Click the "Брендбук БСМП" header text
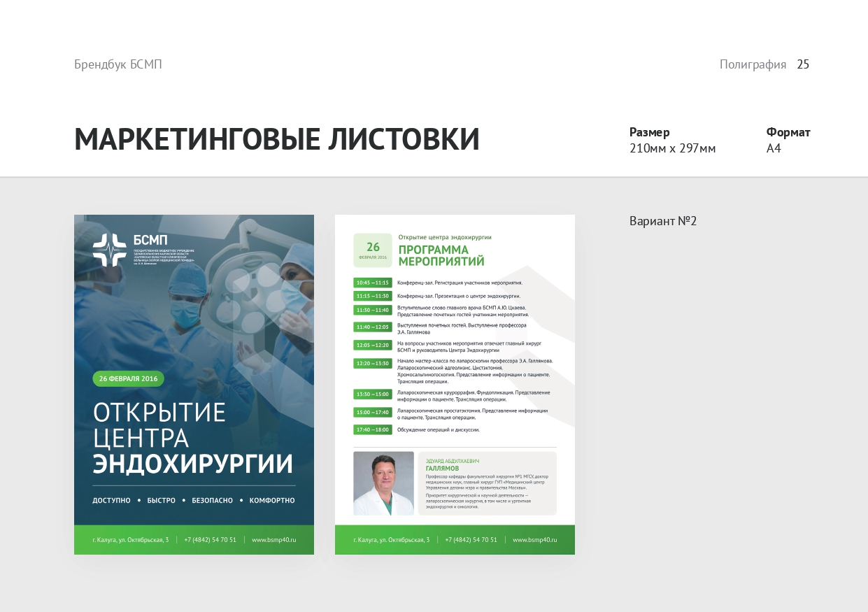 [118, 64]
